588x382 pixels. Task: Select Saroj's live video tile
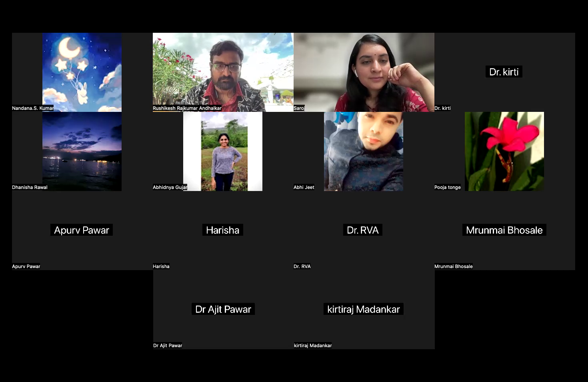(x=364, y=72)
